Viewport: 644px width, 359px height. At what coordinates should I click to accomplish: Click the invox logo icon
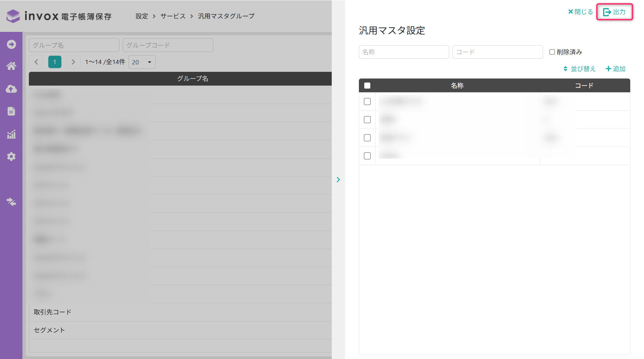13,16
